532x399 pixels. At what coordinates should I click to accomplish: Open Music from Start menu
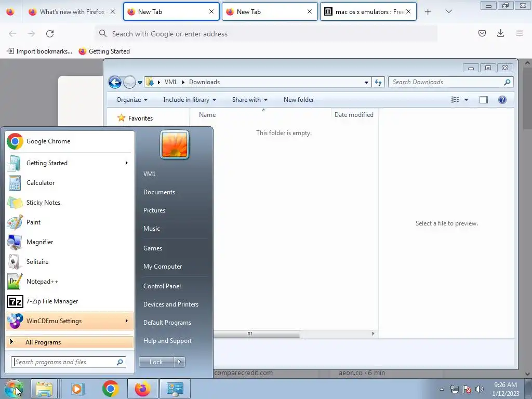pyautogui.click(x=152, y=229)
